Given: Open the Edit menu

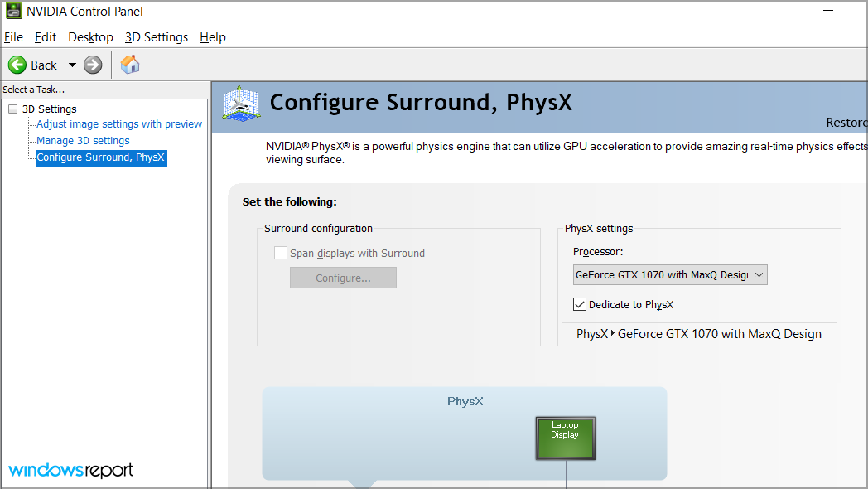Looking at the screenshot, I should click(x=46, y=37).
